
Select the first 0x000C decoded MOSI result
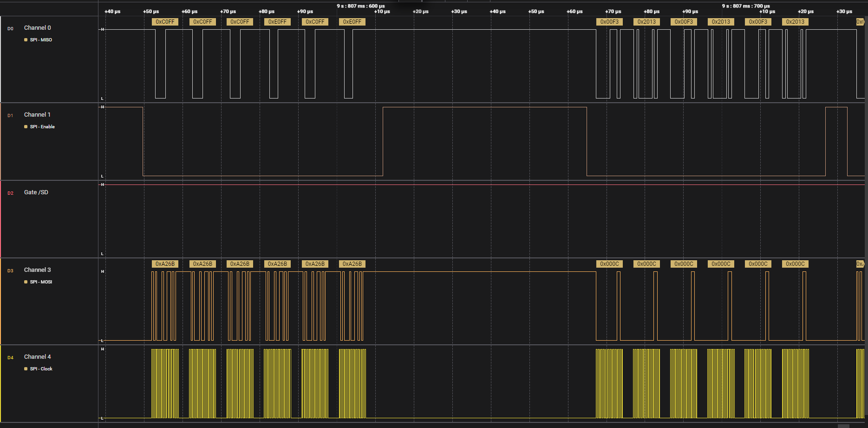pyautogui.click(x=609, y=264)
